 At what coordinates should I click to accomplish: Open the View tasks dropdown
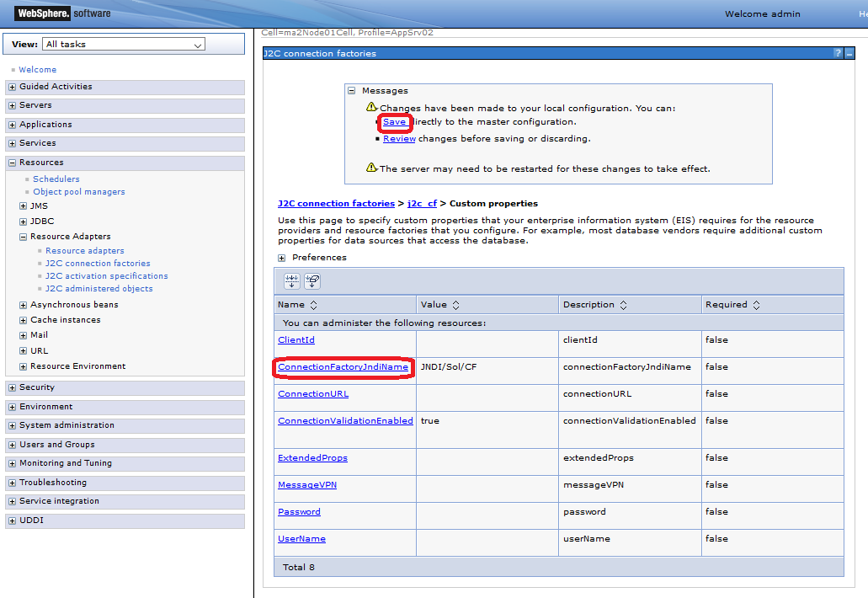tap(124, 45)
